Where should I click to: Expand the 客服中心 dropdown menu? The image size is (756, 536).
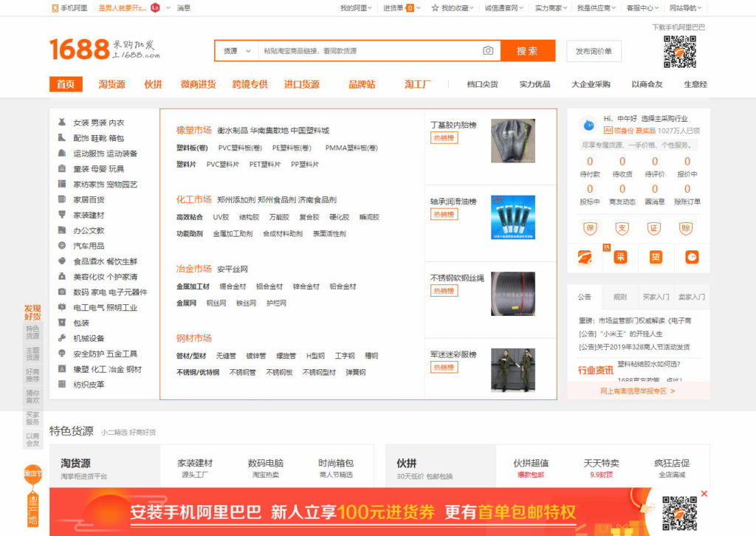[643, 8]
